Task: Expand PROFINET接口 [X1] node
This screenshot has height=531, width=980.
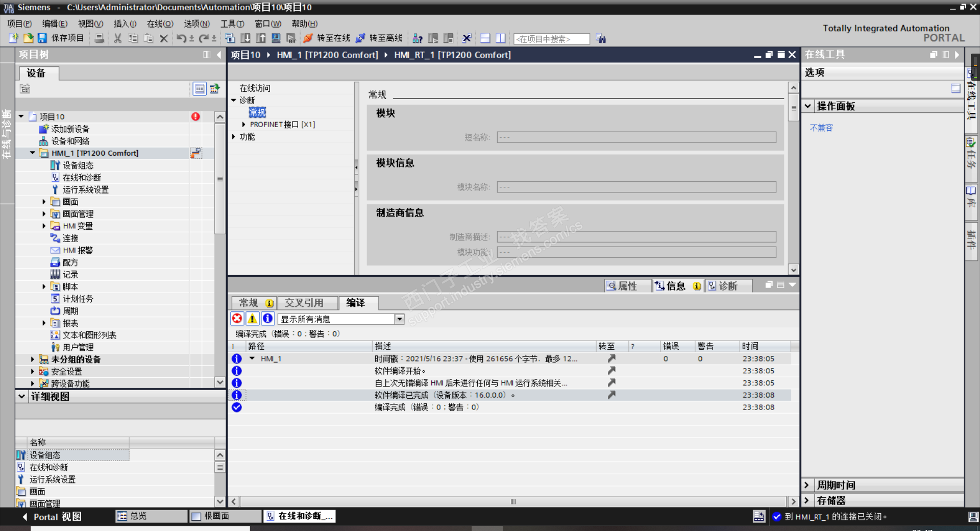Action: tap(244, 124)
